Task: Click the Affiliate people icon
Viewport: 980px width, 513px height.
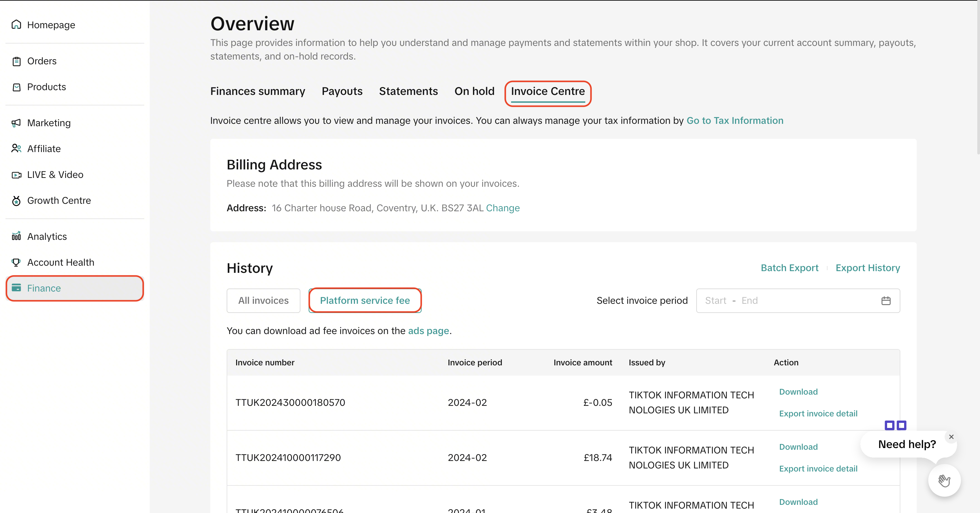Action: (16, 148)
